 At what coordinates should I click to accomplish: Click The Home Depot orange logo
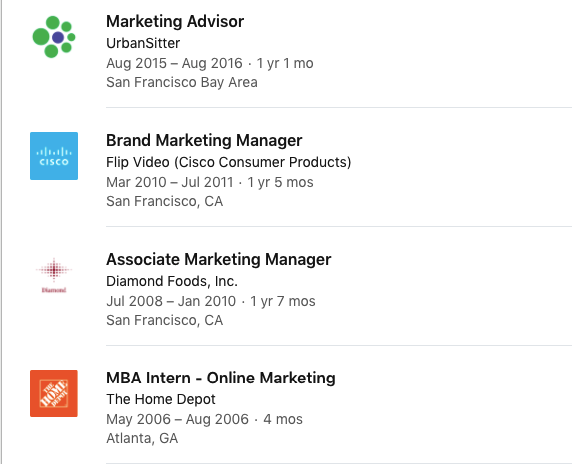pos(54,393)
